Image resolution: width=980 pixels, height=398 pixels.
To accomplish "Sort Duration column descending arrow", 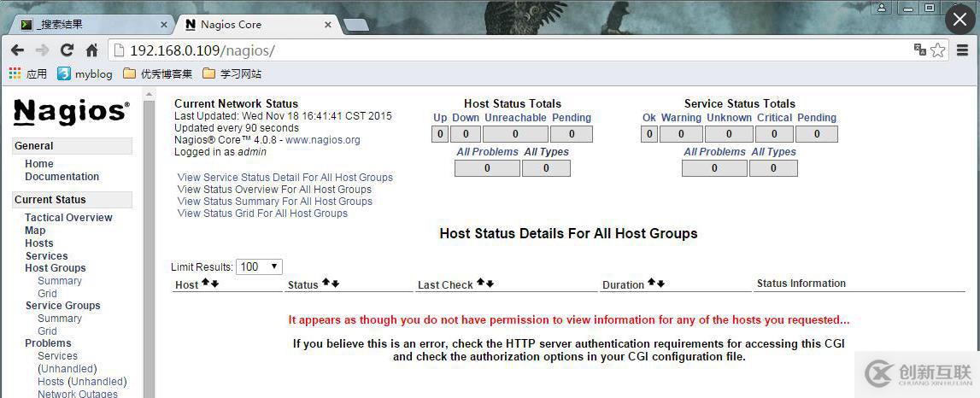I will tap(660, 283).
